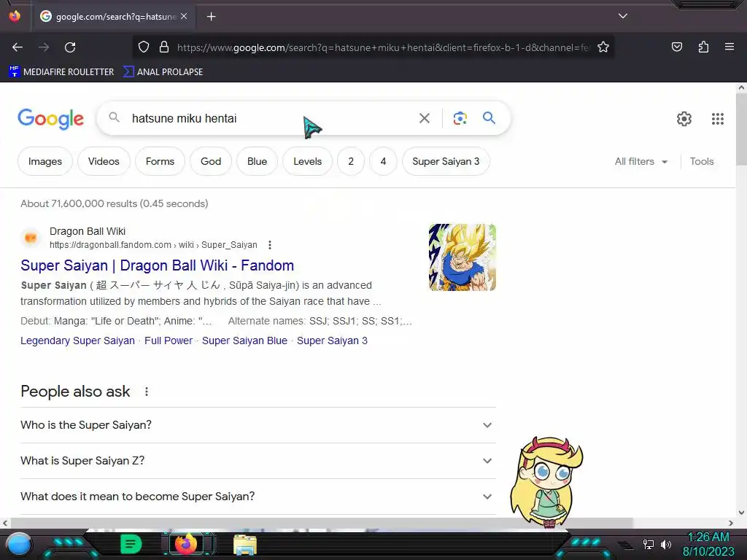The height and width of the screenshot is (560, 747).
Task: Open the volume tray icon
Action: (x=666, y=544)
